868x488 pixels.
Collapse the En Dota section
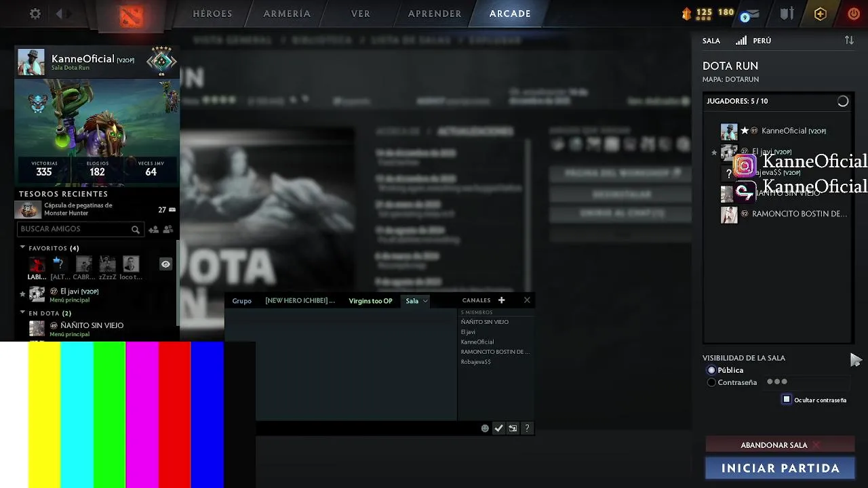tap(22, 313)
